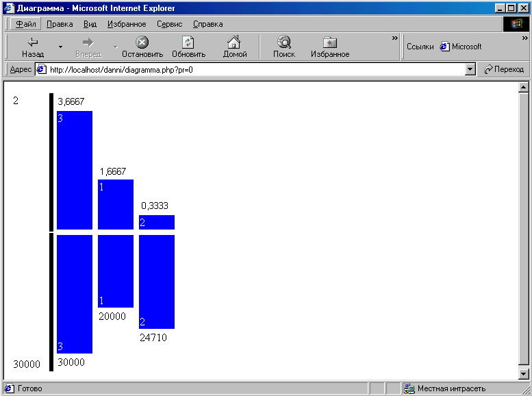Click the Адрес address label
This screenshot has width=532, height=396.
[x=21, y=69]
